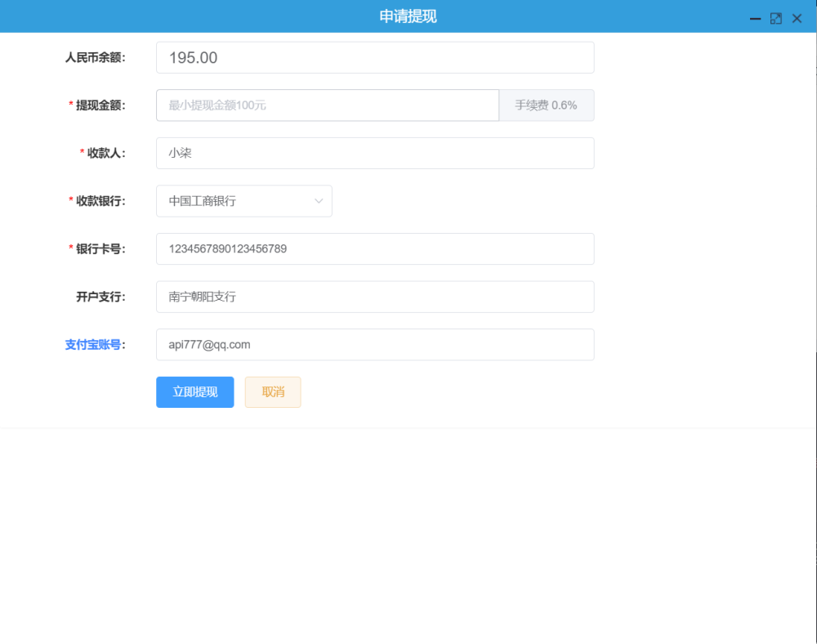Click the 人民币余额 label text
Image resolution: width=817 pixels, height=644 pixels.
95,58
